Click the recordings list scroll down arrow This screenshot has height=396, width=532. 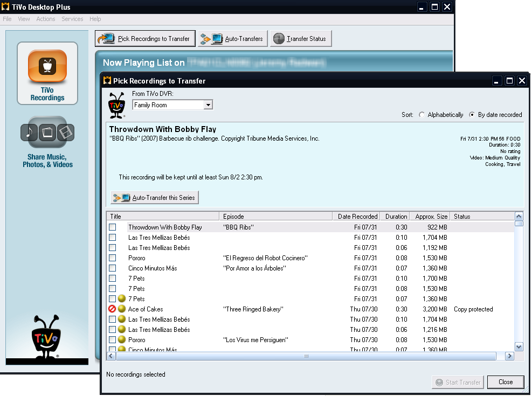point(519,346)
